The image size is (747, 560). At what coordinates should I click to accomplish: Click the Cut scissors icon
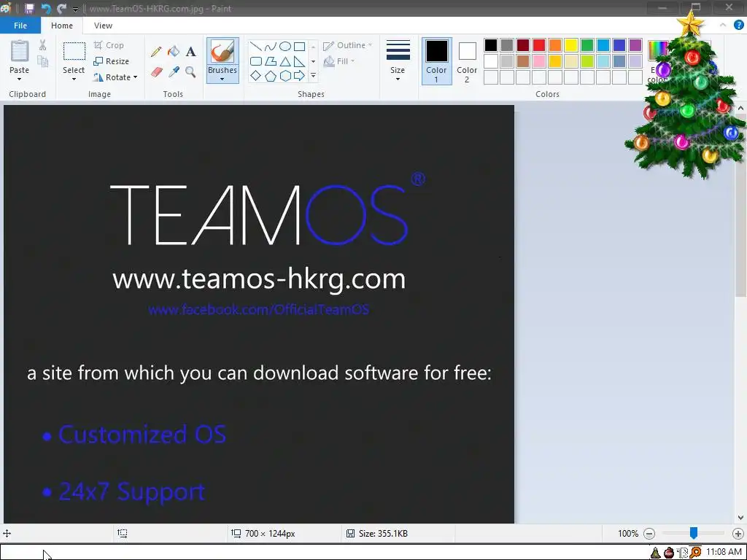pyautogui.click(x=43, y=45)
